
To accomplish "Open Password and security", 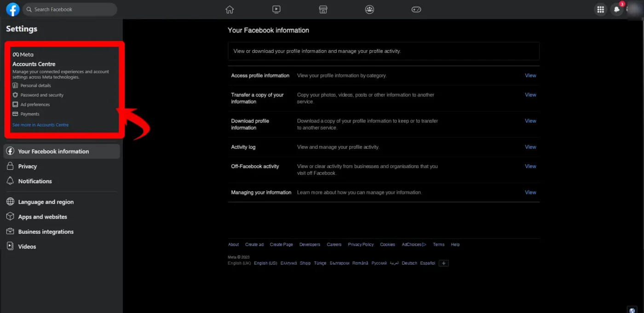I will point(42,95).
